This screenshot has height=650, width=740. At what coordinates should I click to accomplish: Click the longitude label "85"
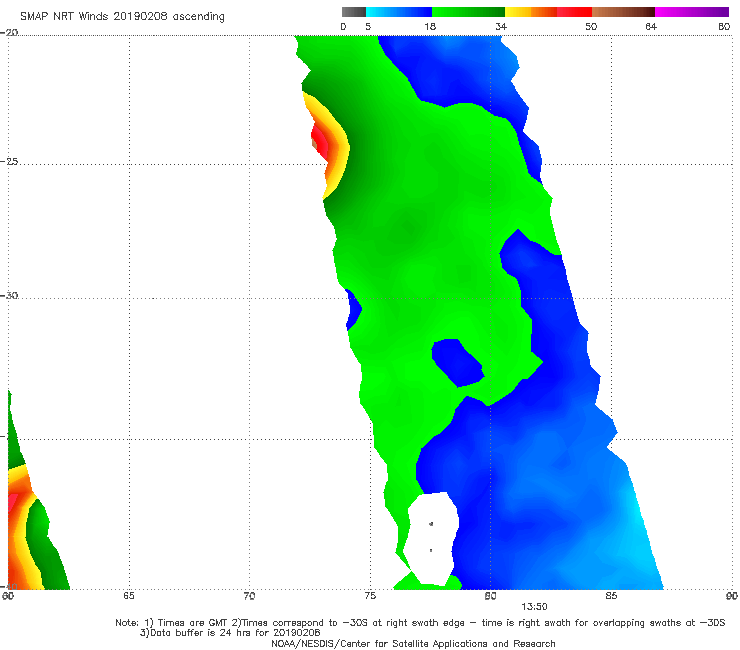point(611,596)
